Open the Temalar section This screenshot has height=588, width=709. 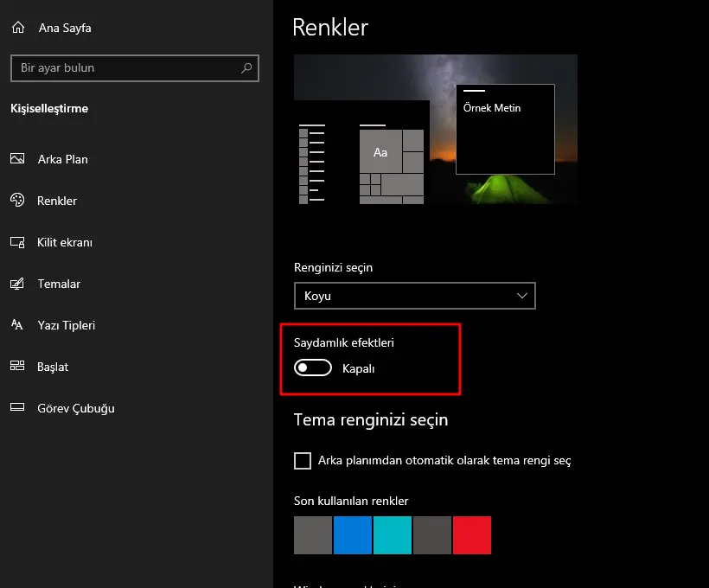[59, 284]
